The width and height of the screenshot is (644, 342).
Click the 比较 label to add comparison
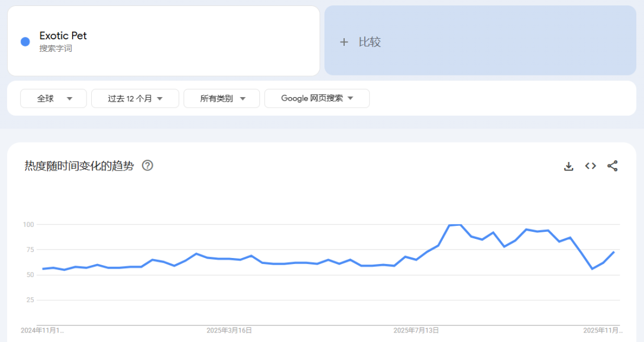(x=370, y=42)
